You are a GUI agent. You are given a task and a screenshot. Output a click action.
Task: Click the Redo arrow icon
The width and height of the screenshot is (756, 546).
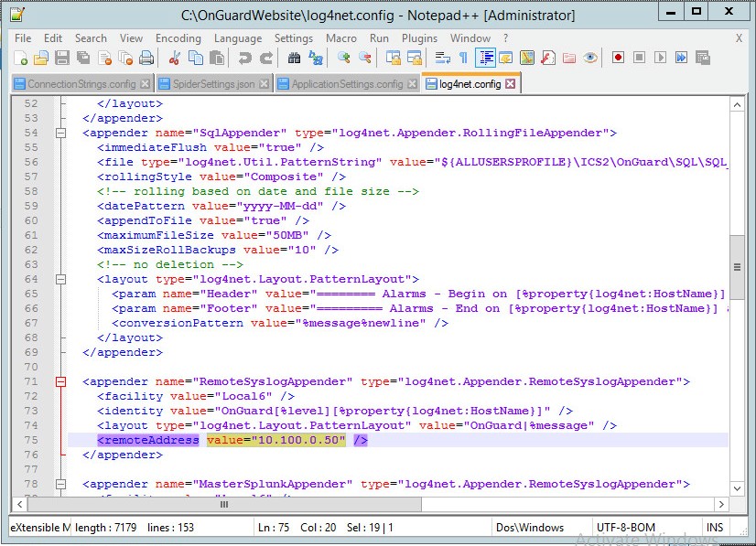tap(266, 58)
